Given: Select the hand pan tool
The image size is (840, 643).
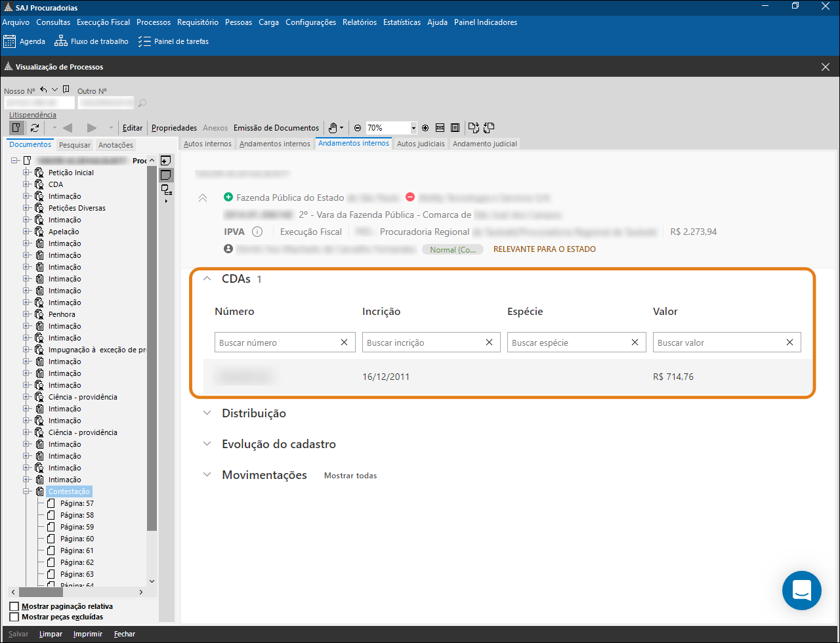Looking at the screenshot, I should 333,128.
